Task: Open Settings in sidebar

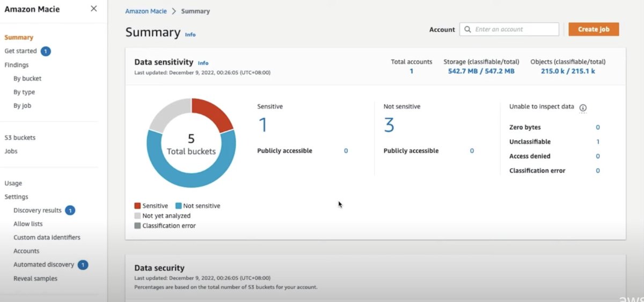Action: point(16,197)
